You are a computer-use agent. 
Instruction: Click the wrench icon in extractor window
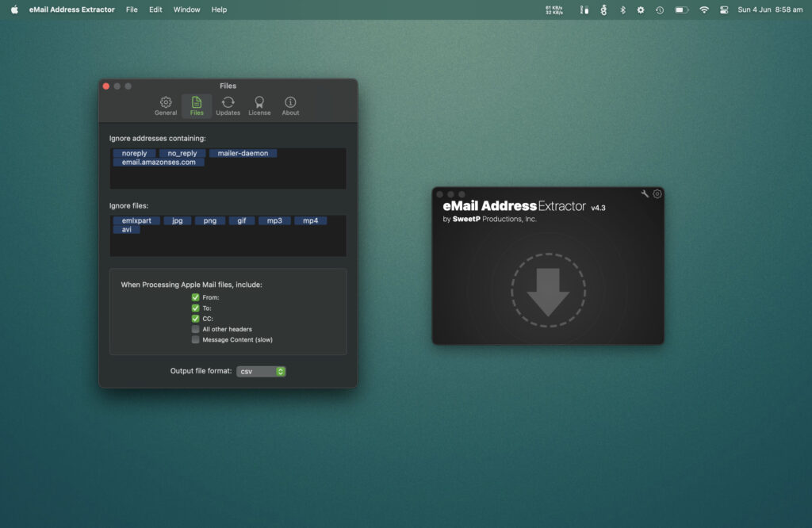point(645,193)
